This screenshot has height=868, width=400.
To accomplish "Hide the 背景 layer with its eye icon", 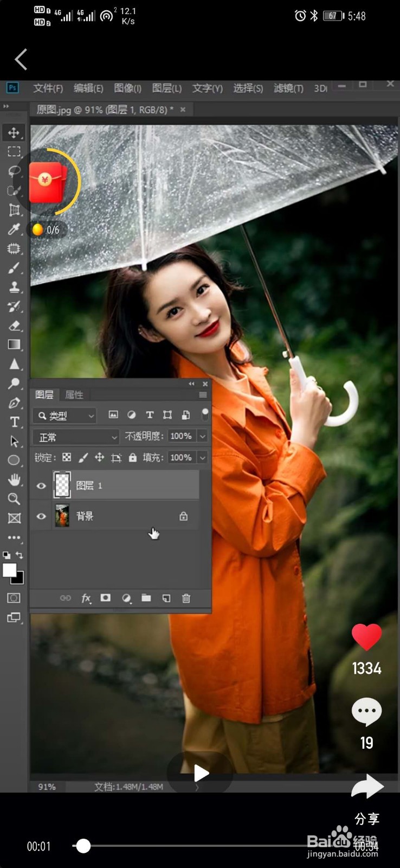I will (x=41, y=516).
